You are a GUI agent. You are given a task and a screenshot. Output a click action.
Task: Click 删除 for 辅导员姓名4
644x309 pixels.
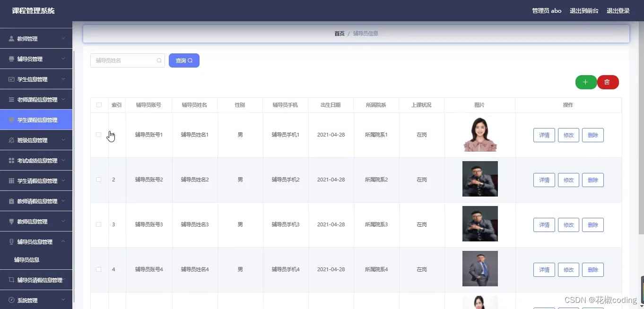(593, 270)
